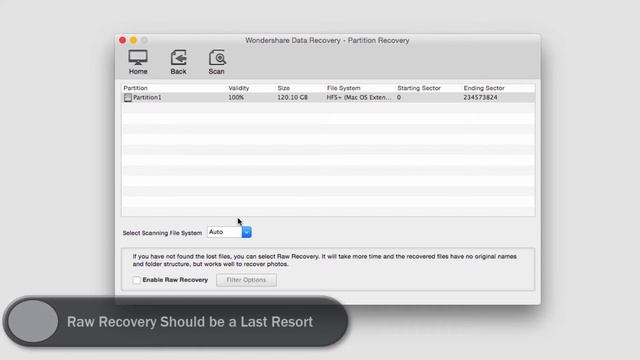Sort by Size column header
The image size is (640, 360).
point(284,88)
